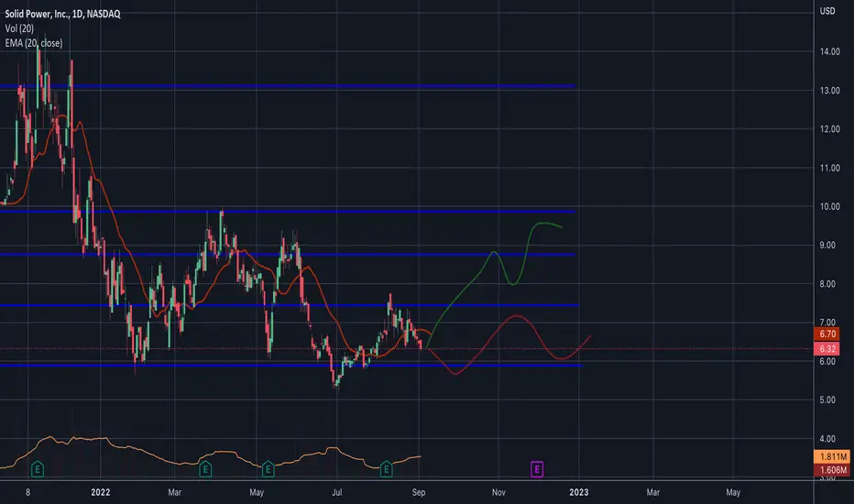Click the 6.32 last price tag

point(827,349)
